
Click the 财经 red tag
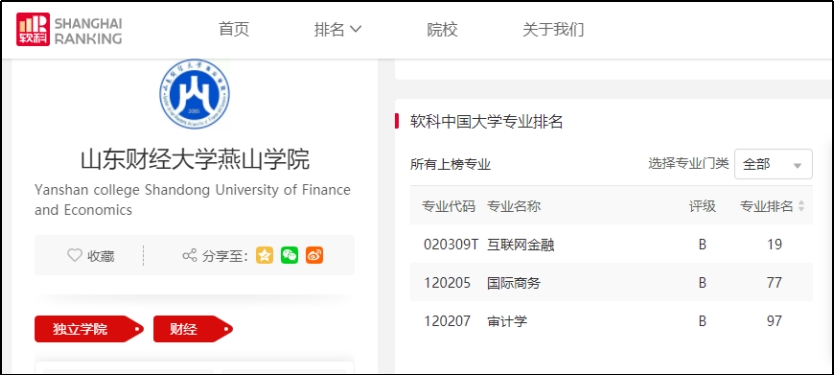[x=193, y=329]
